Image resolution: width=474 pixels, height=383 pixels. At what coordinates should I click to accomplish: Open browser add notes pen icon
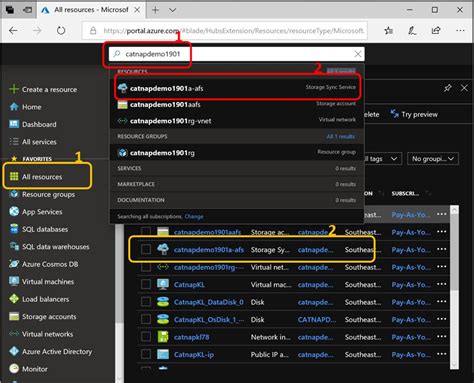[x=412, y=31]
